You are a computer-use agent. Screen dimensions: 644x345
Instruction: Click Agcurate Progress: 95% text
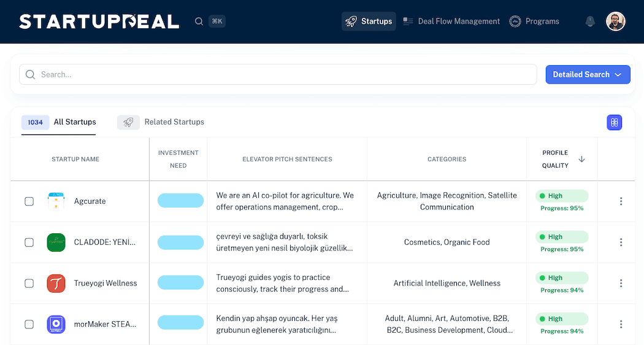(x=562, y=208)
